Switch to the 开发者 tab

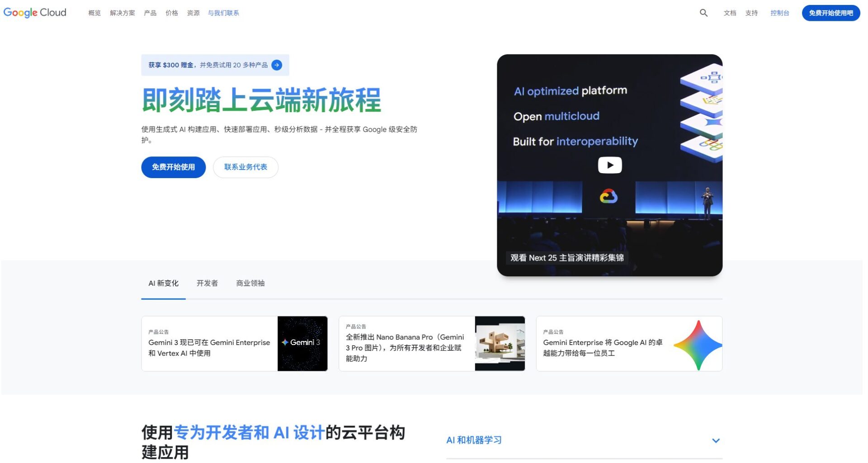[207, 283]
